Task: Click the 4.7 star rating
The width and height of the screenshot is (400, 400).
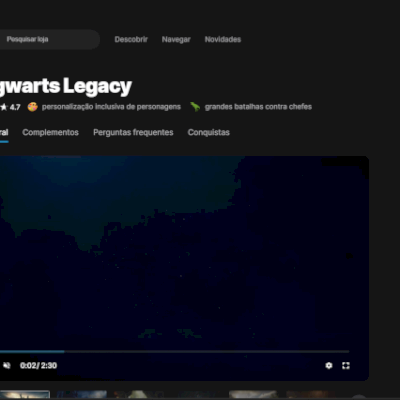Action: [10, 107]
